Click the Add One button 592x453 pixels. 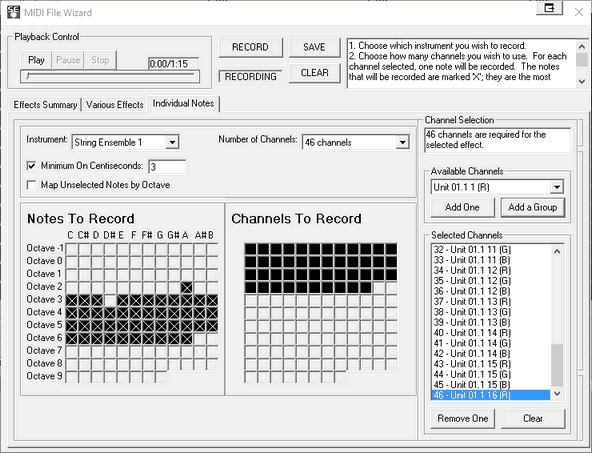pos(462,207)
